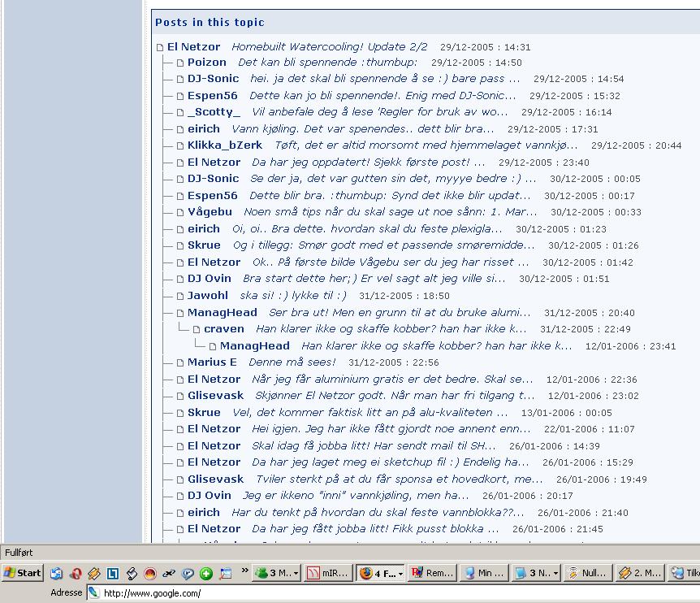Click the mail envelope quick launch icon next to Start
Viewport: 700px width, 603px height.
(56, 573)
